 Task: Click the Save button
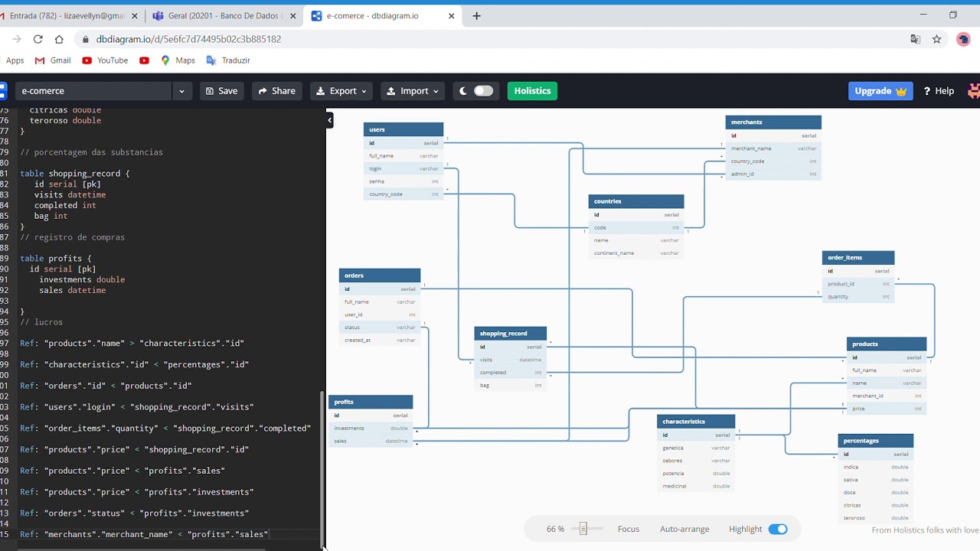221,91
